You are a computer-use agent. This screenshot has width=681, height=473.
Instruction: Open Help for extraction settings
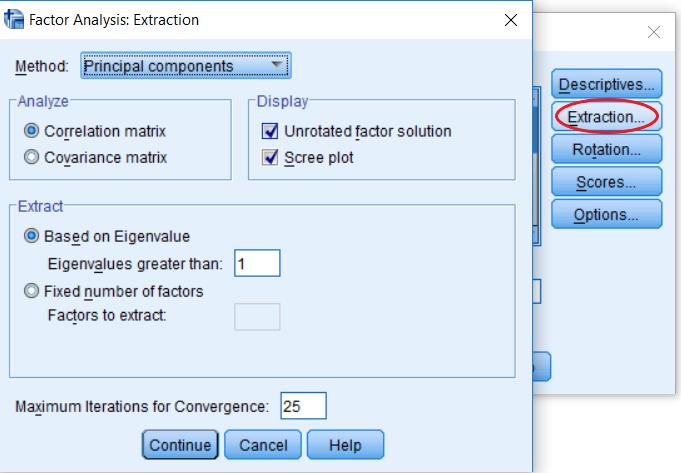[x=345, y=444]
